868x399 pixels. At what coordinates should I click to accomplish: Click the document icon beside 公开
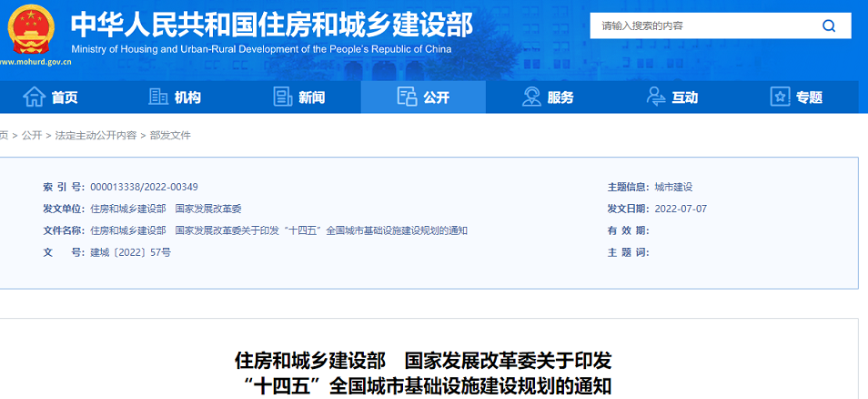click(x=407, y=97)
